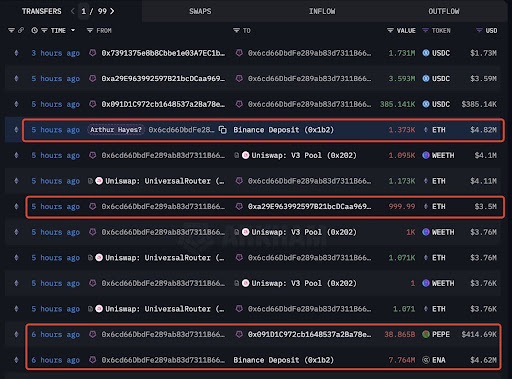Image resolution: width=512 pixels, height=379 pixels.
Task: Open sender address 0x7391375e8b8Cbbe1e03A7EC1b
Action: pyautogui.click(x=163, y=53)
